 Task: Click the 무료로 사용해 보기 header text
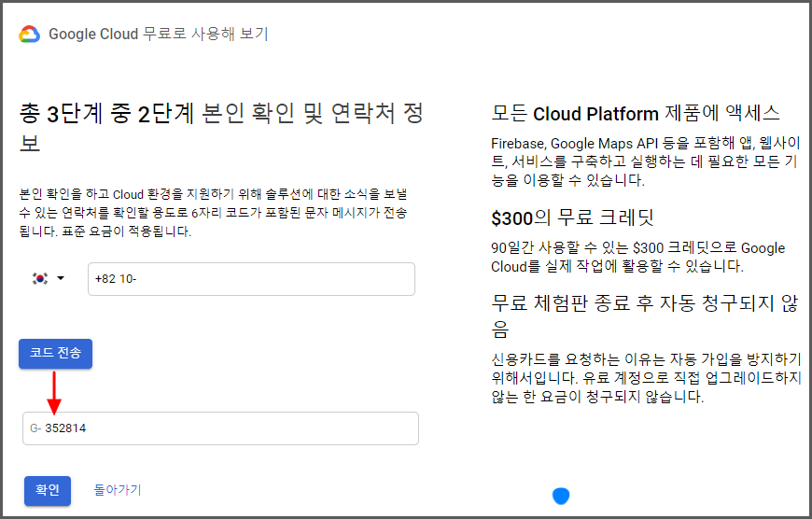pyautogui.click(x=205, y=35)
